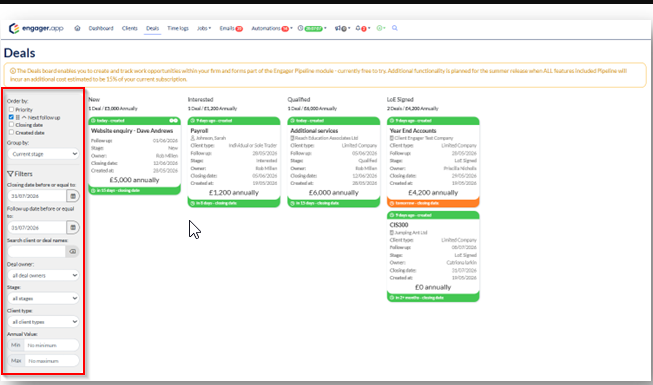Viewport: 653px width, 385px height.
Task: Open the CIS300 deal card
Action: [399, 225]
